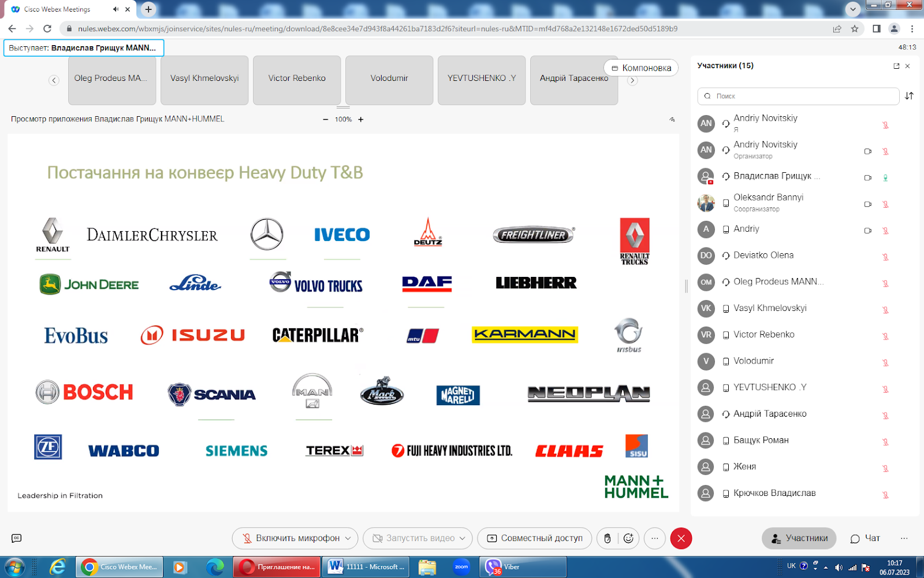This screenshot has width=924, height=578.
Task: Open panel options ellipsis beside Чат
Action: (x=904, y=538)
